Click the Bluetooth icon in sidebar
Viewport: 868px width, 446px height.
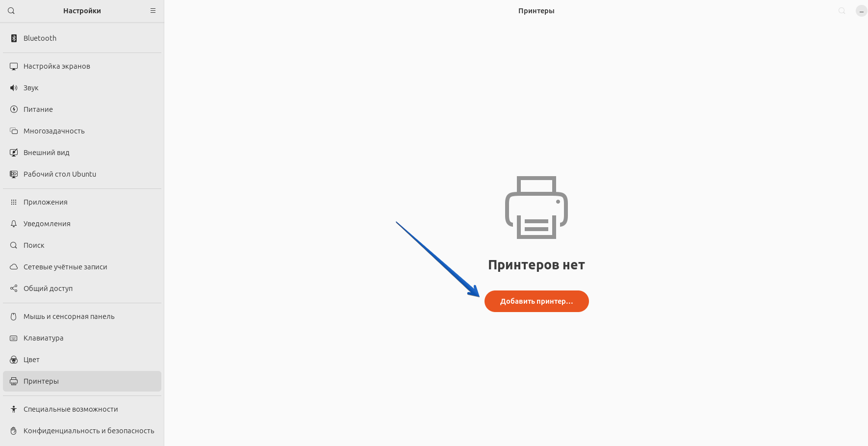coord(14,38)
